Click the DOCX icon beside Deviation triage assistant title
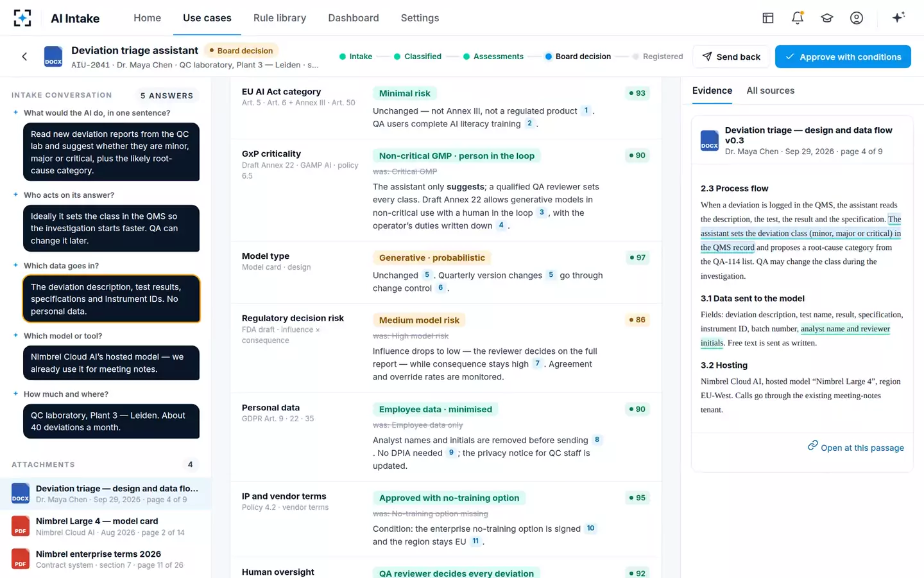Screen dimensions: 924x578 53,57
